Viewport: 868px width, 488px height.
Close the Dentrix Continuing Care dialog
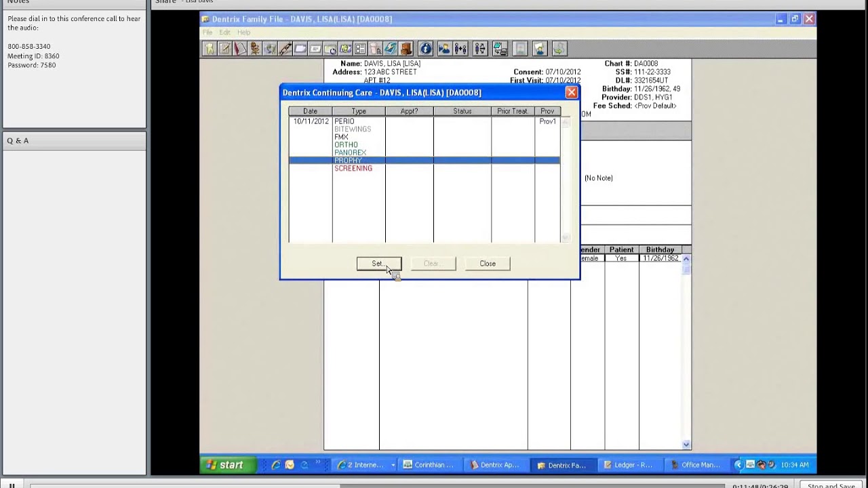572,93
